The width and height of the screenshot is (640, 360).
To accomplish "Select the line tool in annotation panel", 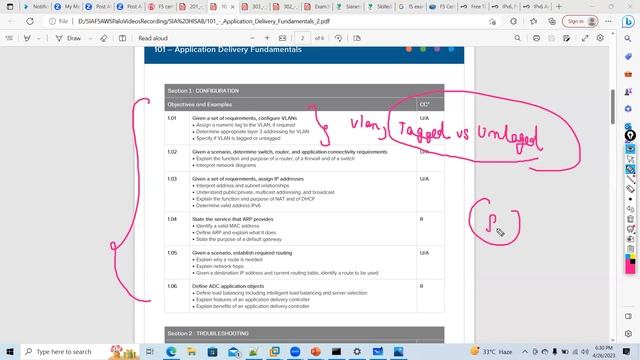I will pyautogui.click(x=630, y=178).
